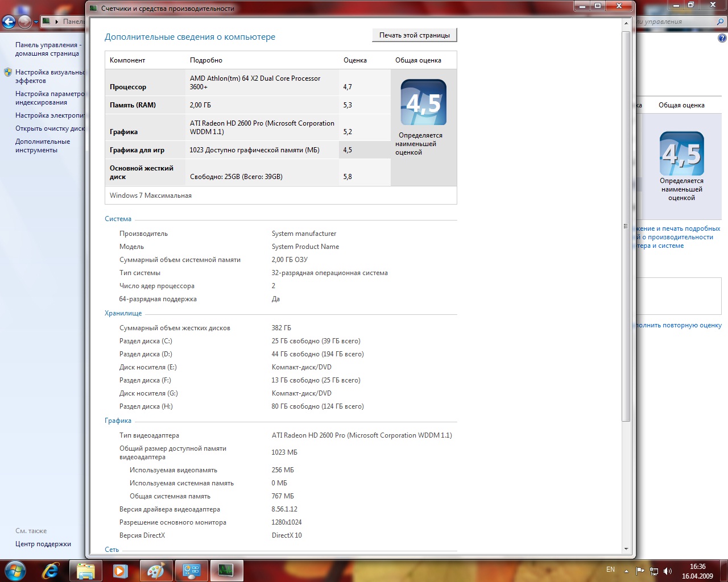Select the Графика для игр row label
The height and width of the screenshot is (582, 728).
(137, 150)
